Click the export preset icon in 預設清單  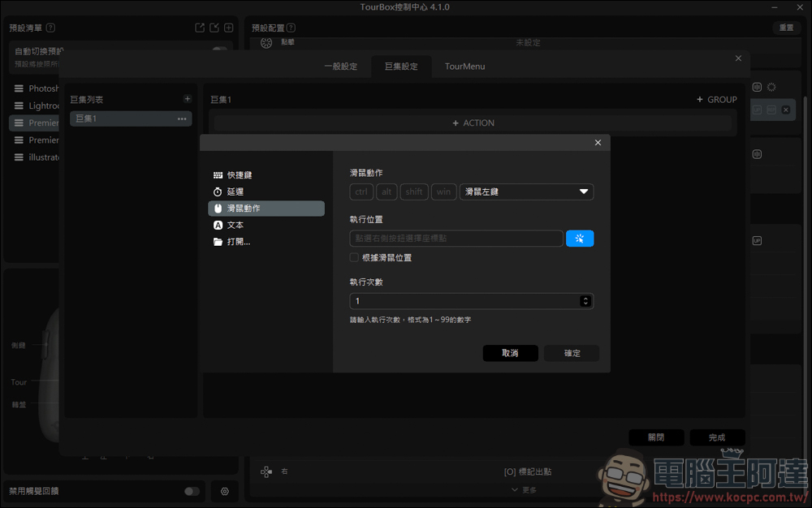[200, 28]
